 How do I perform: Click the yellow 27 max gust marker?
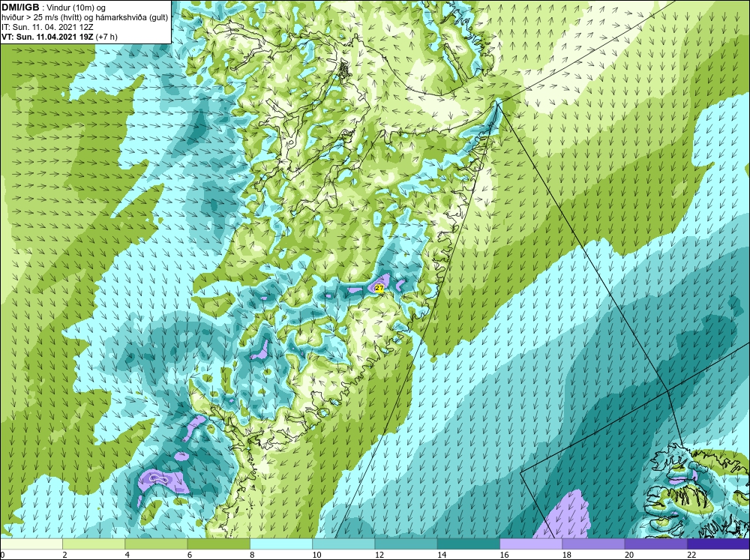379,289
